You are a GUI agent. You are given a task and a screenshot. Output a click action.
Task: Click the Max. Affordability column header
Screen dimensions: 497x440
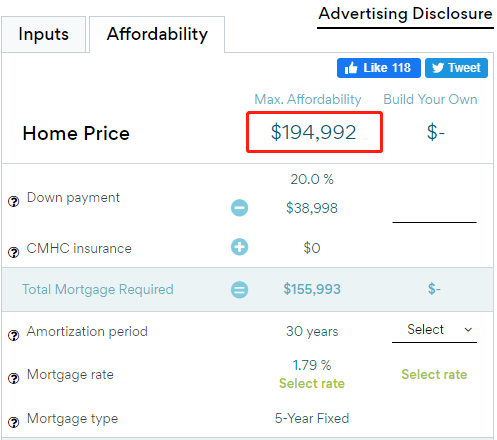308,99
